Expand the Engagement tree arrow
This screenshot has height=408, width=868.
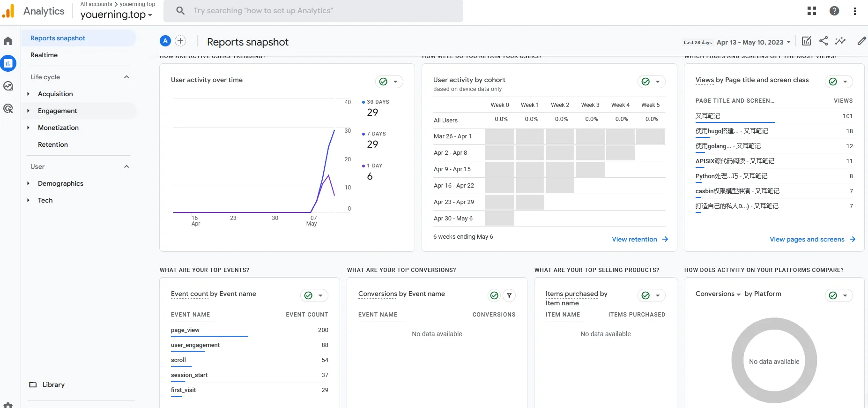[x=28, y=111]
